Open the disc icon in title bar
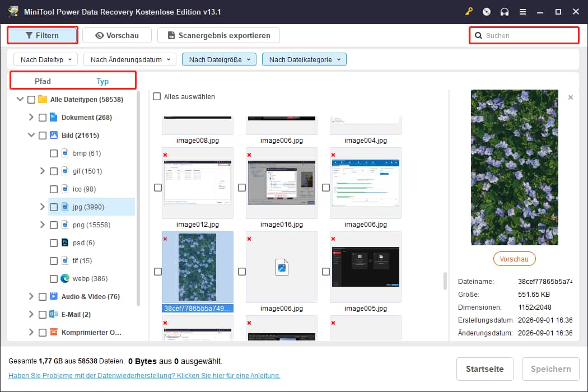This screenshot has height=392, width=588. pos(487,12)
